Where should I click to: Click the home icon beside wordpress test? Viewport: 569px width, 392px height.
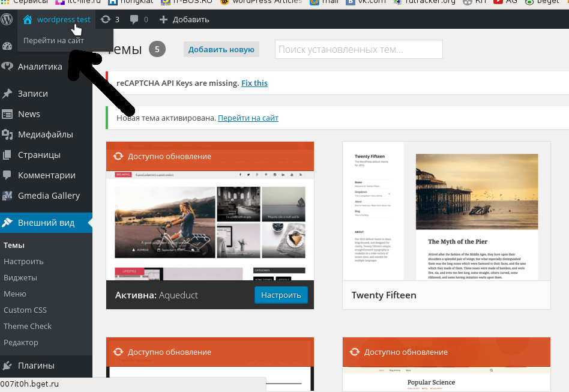28,20
